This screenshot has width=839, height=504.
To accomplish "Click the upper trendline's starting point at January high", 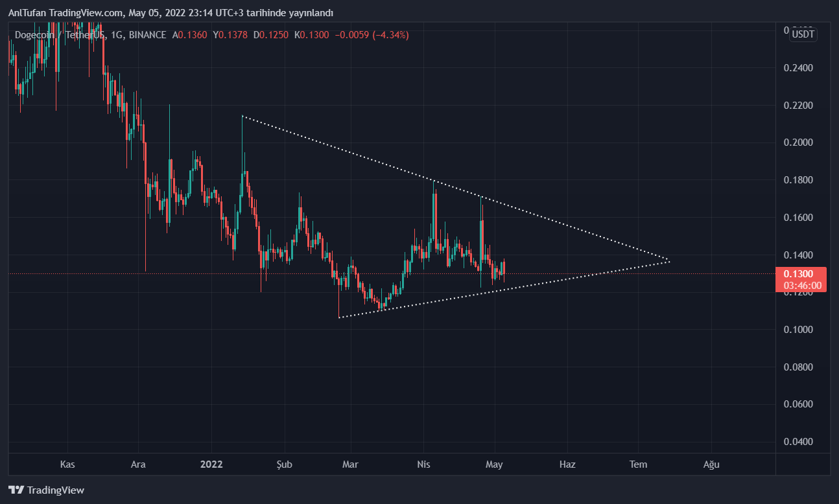I will click(242, 117).
